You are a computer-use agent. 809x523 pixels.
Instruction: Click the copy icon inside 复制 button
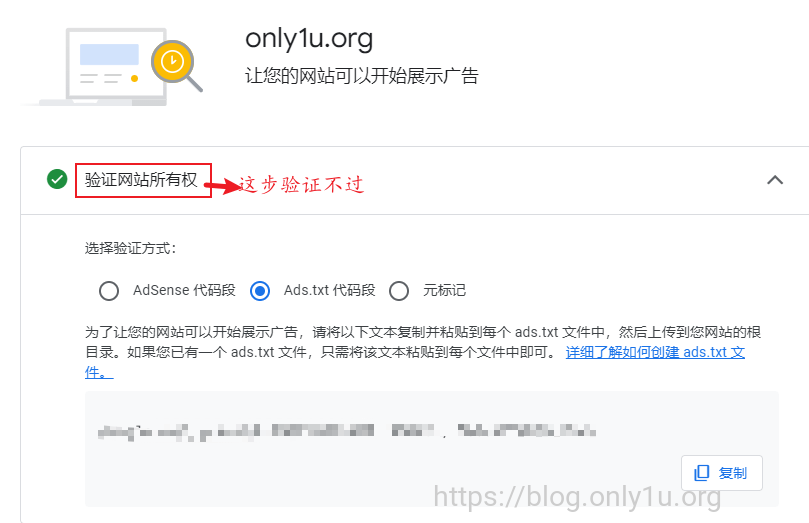point(702,473)
